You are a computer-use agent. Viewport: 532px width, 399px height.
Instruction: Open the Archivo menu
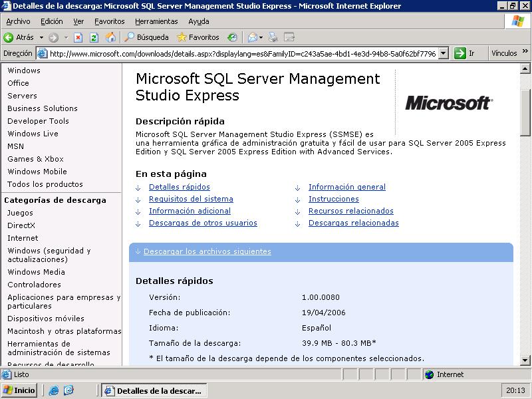tap(18, 21)
